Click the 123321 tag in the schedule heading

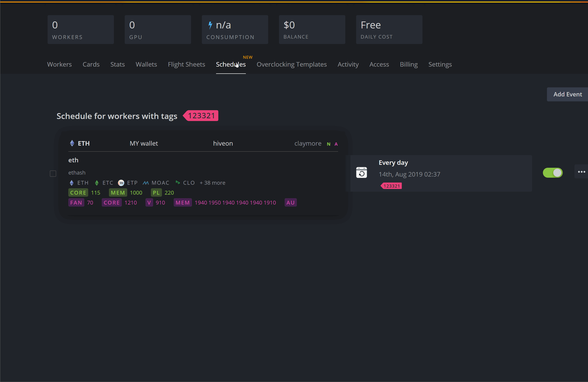coord(201,115)
